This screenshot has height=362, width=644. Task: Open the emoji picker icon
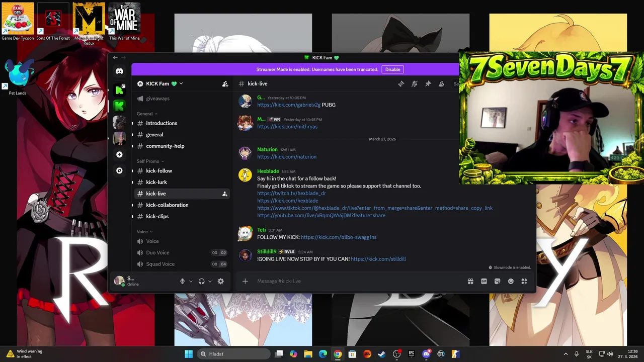pos(511,281)
